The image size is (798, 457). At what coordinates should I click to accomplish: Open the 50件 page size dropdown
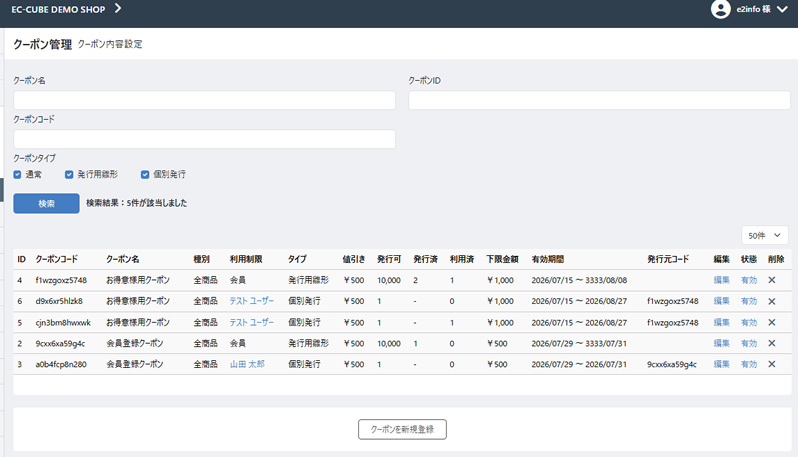pos(764,236)
